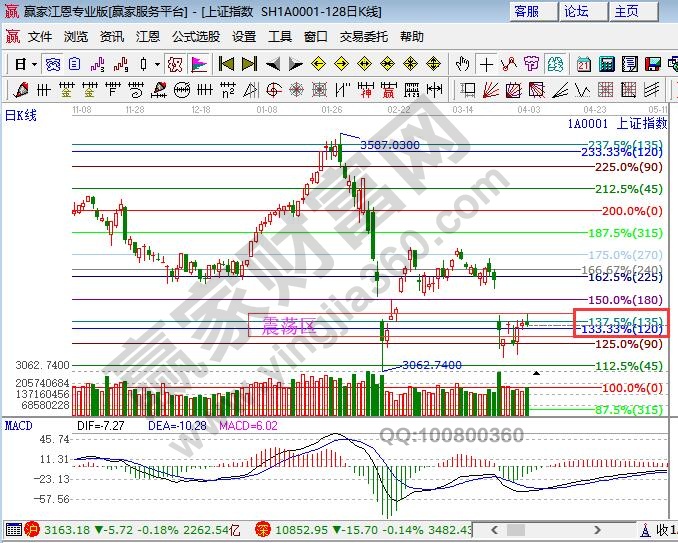This screenshot has width=678, height=543.
Task: Jump to first bar with skip-start arrow
Action: [x=227, y=64]
